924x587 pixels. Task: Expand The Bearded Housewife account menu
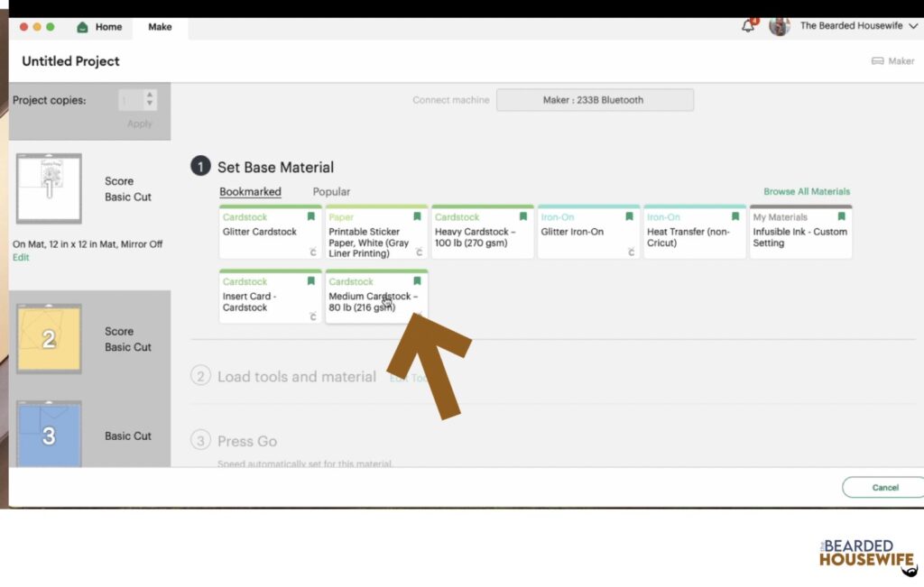[x=913, y=27]
